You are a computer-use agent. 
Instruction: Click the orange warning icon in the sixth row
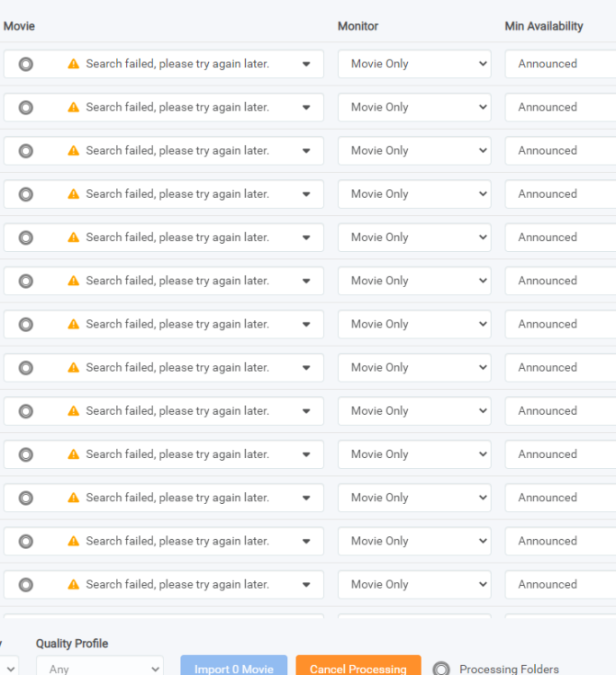74,281
